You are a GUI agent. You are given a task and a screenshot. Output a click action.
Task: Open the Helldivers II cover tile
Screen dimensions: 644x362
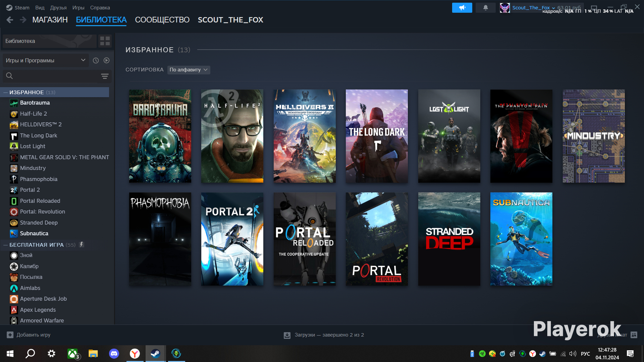tap(305, 136)
